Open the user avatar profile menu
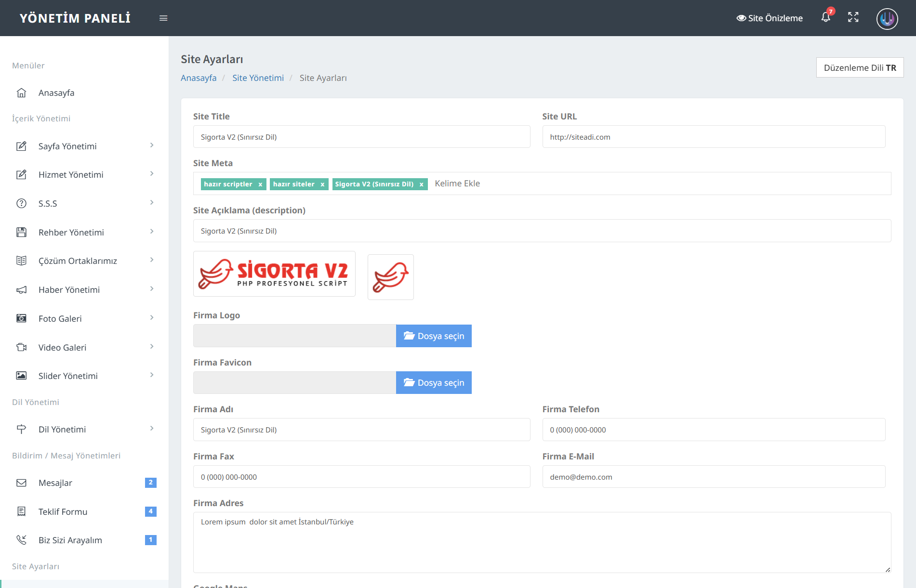 pos(887,19)
